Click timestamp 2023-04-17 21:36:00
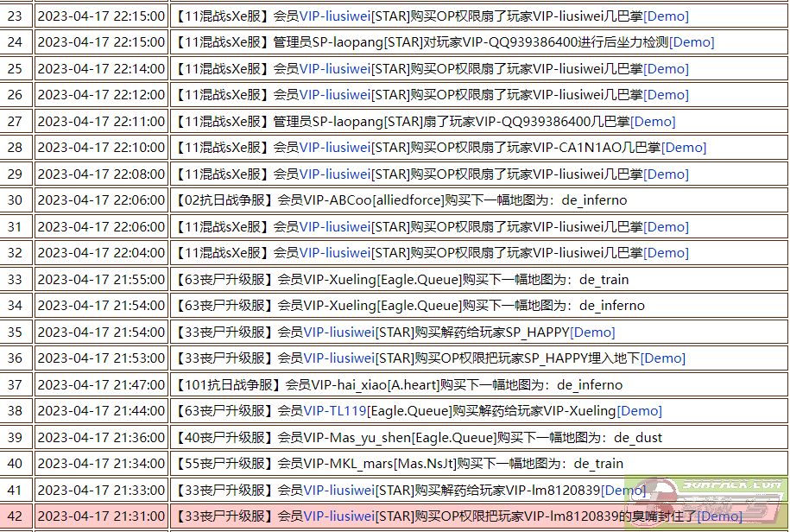 tap(101, 437)
